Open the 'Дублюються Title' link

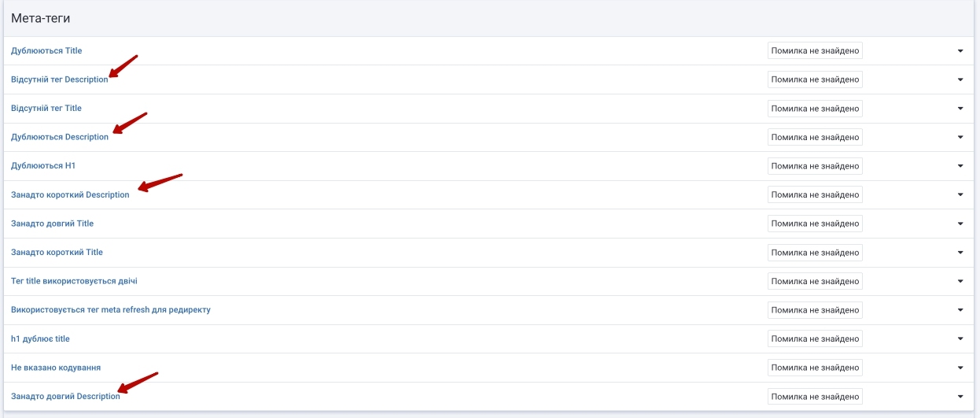[46, 51]
